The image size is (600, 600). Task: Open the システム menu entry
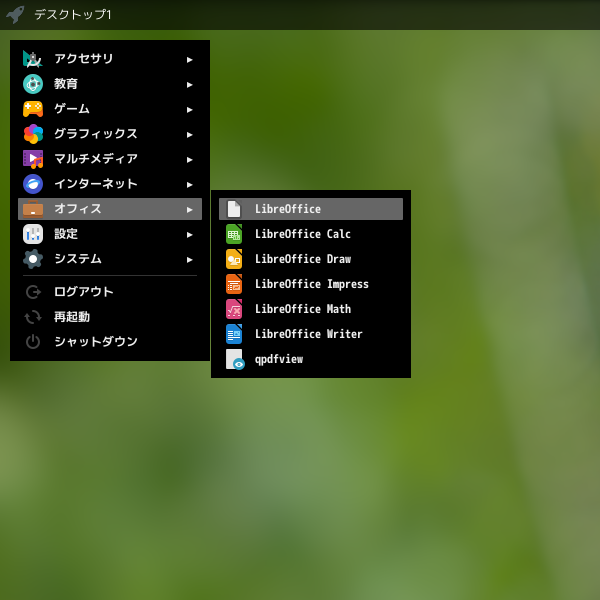click(x=110, y=259)
